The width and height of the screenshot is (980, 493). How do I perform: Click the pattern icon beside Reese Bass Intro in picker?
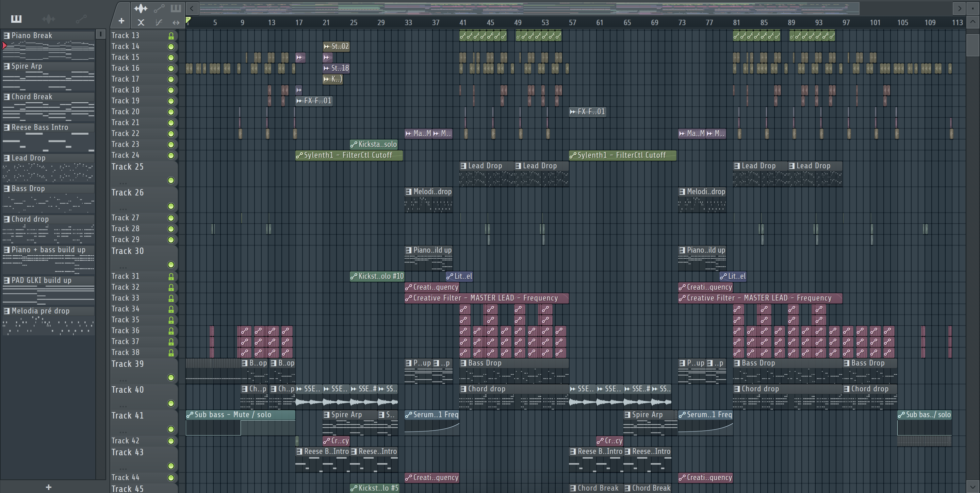pos(6,128)
